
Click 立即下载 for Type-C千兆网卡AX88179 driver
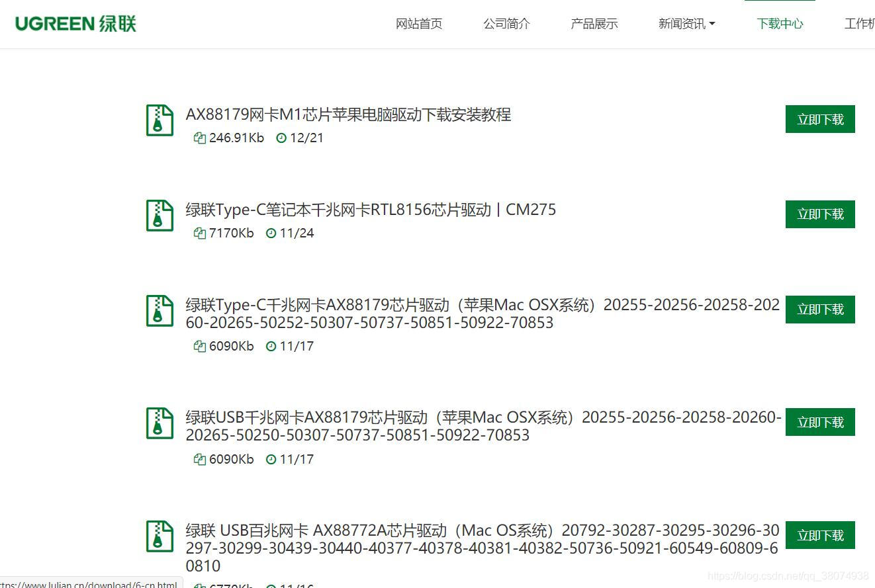point(820,310)
